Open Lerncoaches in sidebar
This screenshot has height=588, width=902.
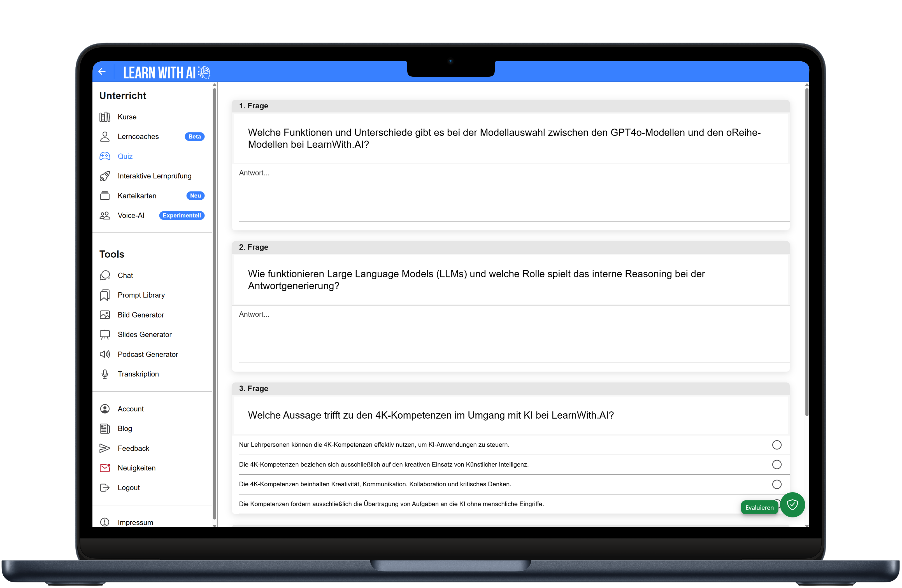click(138, 137)
